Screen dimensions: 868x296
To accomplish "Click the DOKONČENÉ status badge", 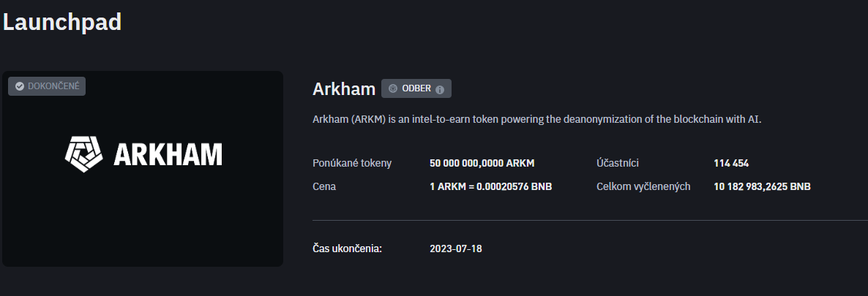I will (x=47, y=86).
